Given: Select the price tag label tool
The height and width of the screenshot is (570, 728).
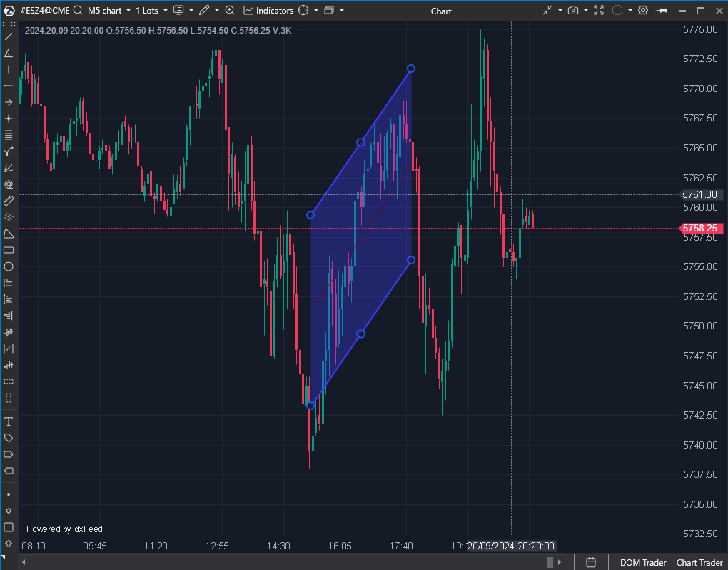Looking at the screenshot, I should (9, 438).
